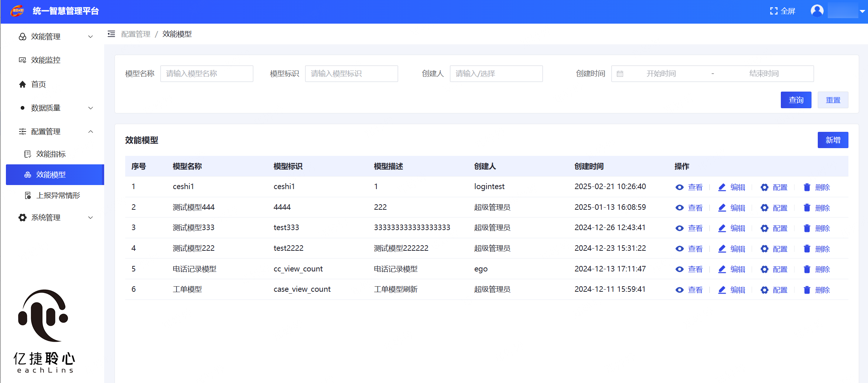
Task: Click delete trash icon for ceshi1 row
Action: 807,187
